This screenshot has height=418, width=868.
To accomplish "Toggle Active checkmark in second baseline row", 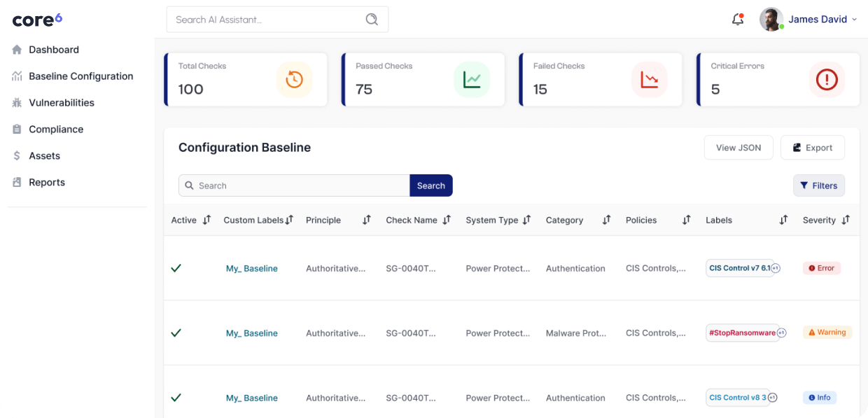I will [x=176, y=333].
